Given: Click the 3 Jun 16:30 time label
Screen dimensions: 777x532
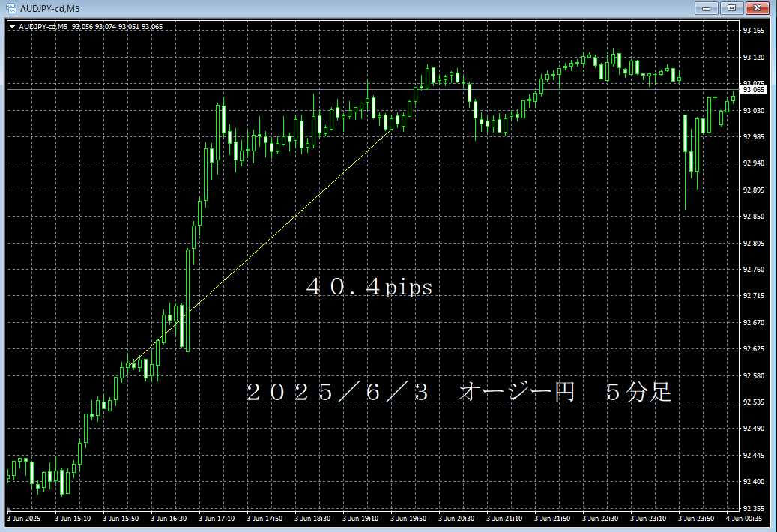Looking at the screenshot, I should coord(168,518).
